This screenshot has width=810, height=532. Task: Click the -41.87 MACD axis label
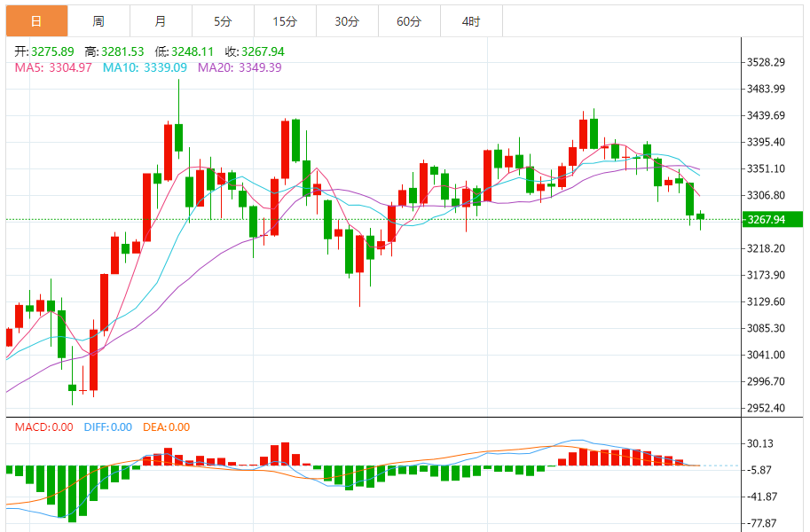tap(761, 497)
